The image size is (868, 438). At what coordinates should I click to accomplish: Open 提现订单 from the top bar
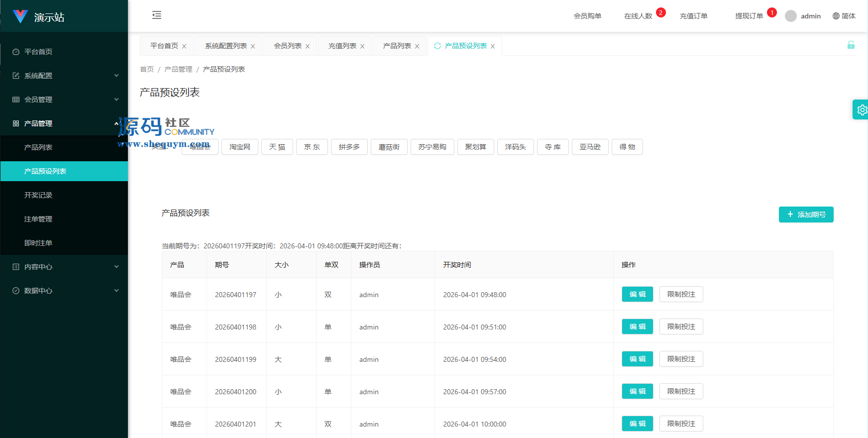pos(749,16)
